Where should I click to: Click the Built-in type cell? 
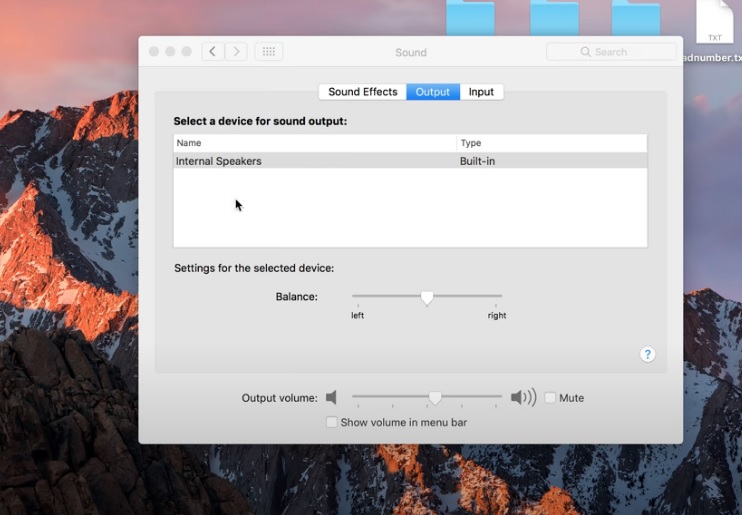[x=477, y=161]
